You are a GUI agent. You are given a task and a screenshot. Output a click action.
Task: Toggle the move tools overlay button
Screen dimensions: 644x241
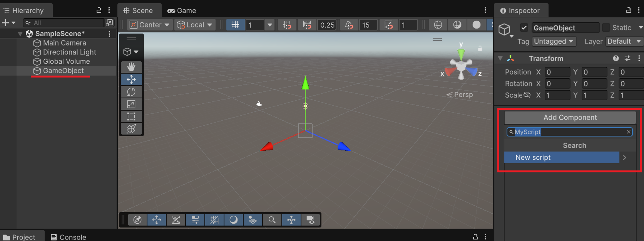pyautogui.click(x=157, y=220)
